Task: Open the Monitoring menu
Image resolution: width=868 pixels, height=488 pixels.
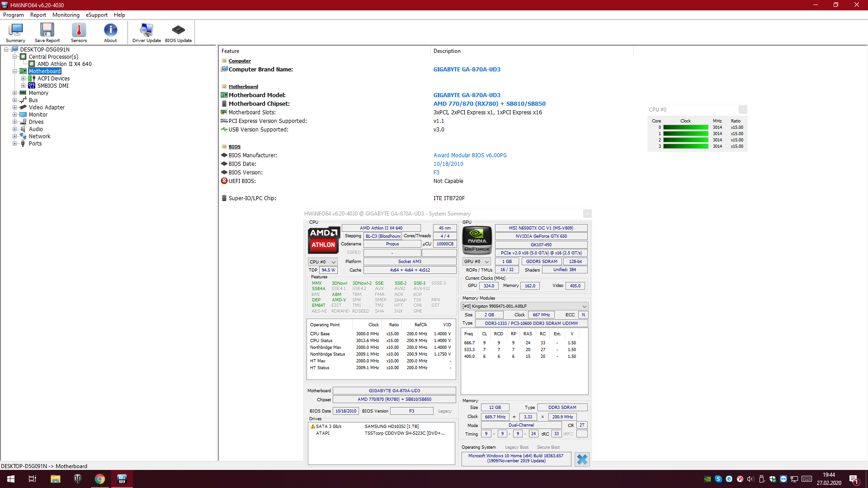Action: pos(66,15)
